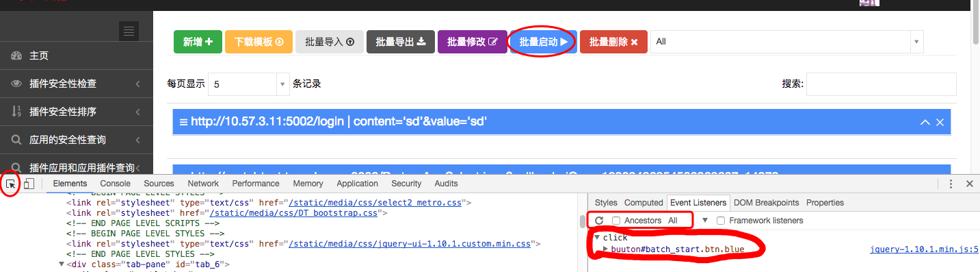This screenshot has width=980, height=272.
Task: Switch to the Audits tab
Action: [446, 184]
